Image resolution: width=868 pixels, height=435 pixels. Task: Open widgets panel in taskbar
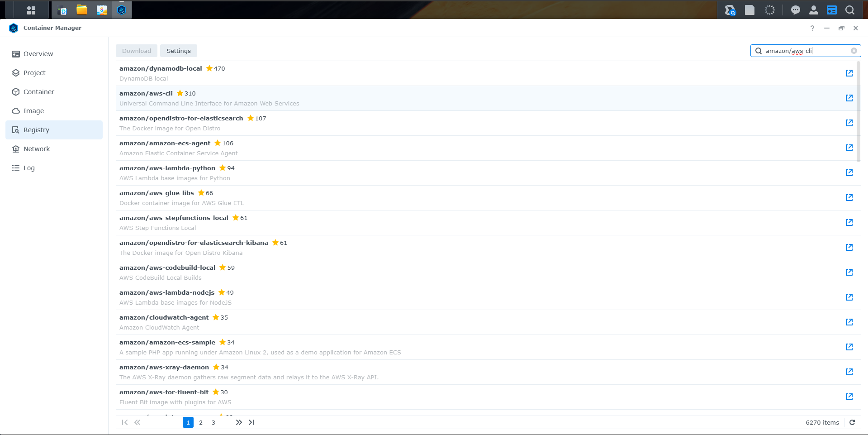[x=832, y=10]
